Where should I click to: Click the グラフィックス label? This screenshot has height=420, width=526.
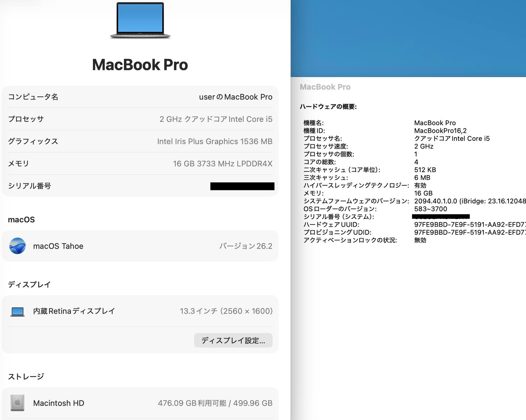click(33, 141)
